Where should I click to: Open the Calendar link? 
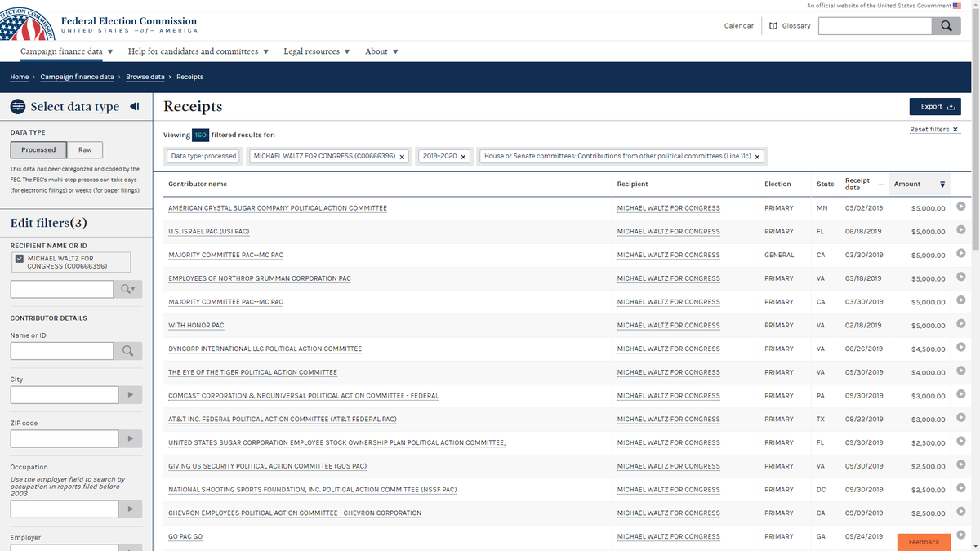pos(739,26)
